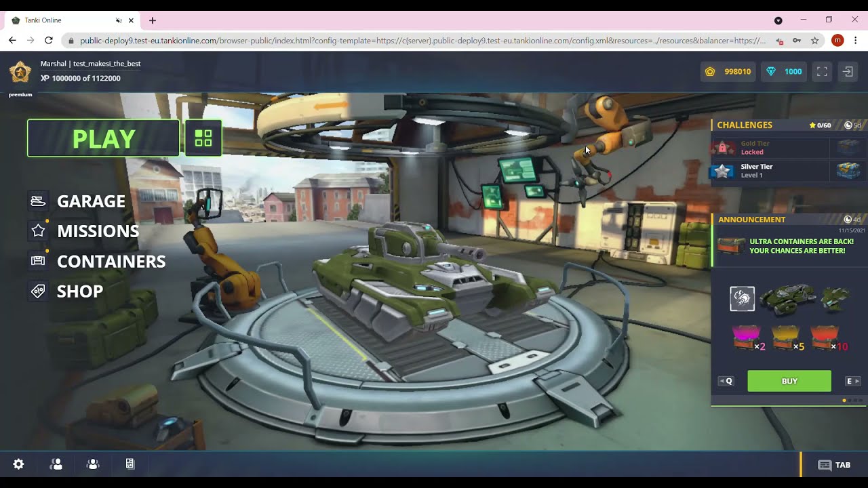The height and width of the screenshot is (488, 868).
Task: Click the Garage tank icon
Action: point(38,201)
